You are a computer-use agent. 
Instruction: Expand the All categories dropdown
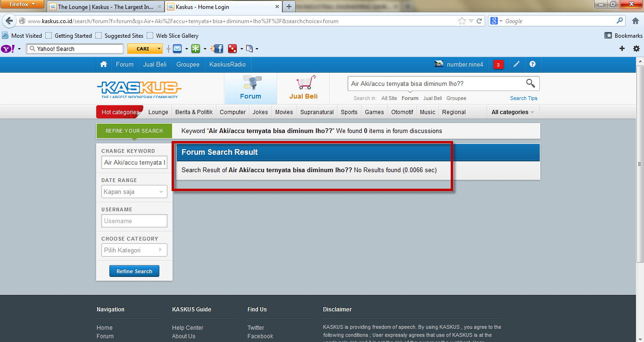[x=513, y=112]
